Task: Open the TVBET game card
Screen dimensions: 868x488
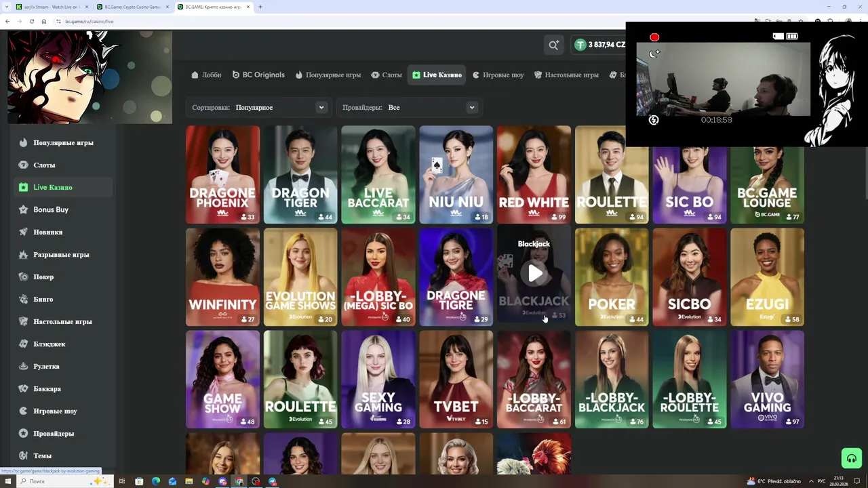Action: 456,379
